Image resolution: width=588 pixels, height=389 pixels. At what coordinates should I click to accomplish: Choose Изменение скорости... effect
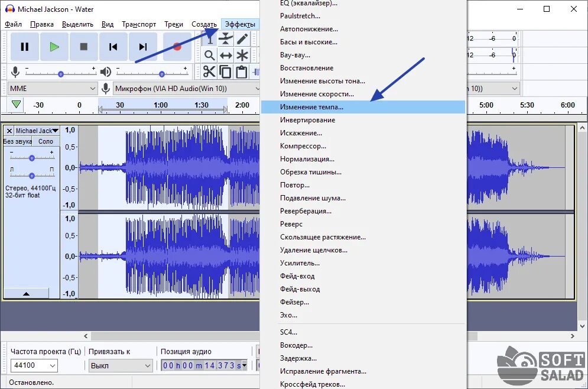[x=363, y=94]
